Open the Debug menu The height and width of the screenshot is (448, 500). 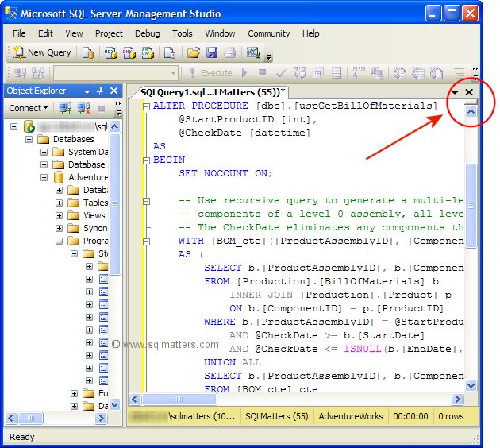[x=148, y=33]
